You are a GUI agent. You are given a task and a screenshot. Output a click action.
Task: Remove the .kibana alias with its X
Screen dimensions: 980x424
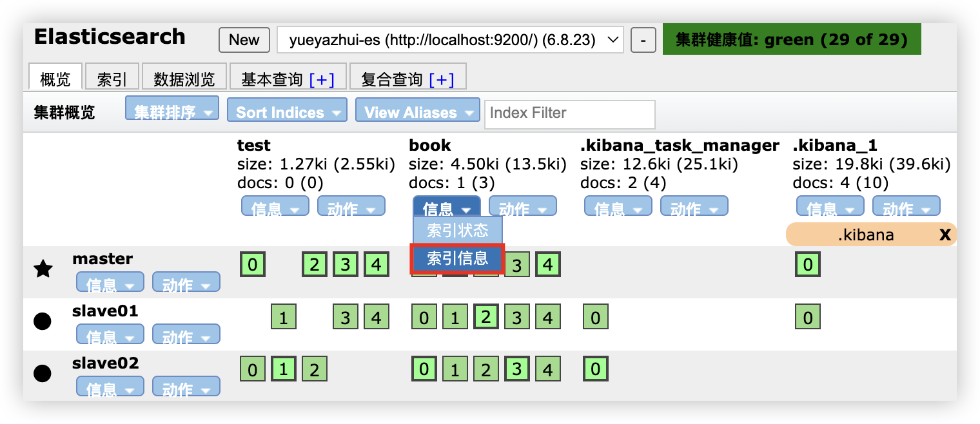945,235
